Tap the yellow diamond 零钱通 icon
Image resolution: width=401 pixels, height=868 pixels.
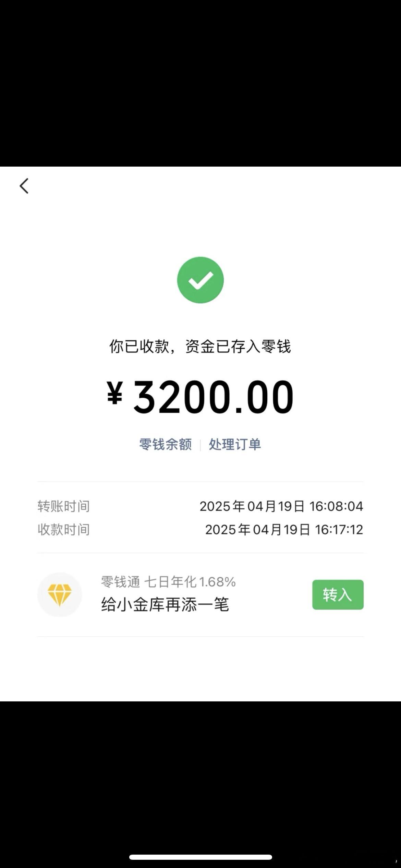[60, 594]
